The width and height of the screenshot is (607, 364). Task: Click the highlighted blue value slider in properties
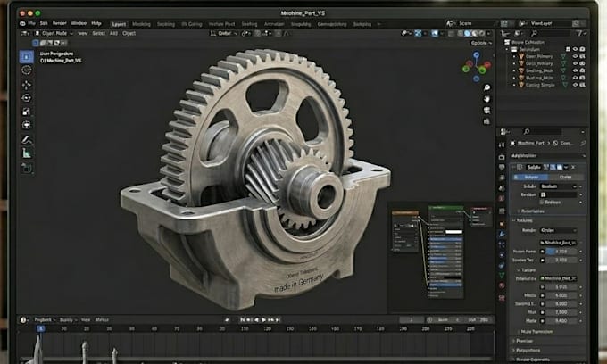point(561,252)
